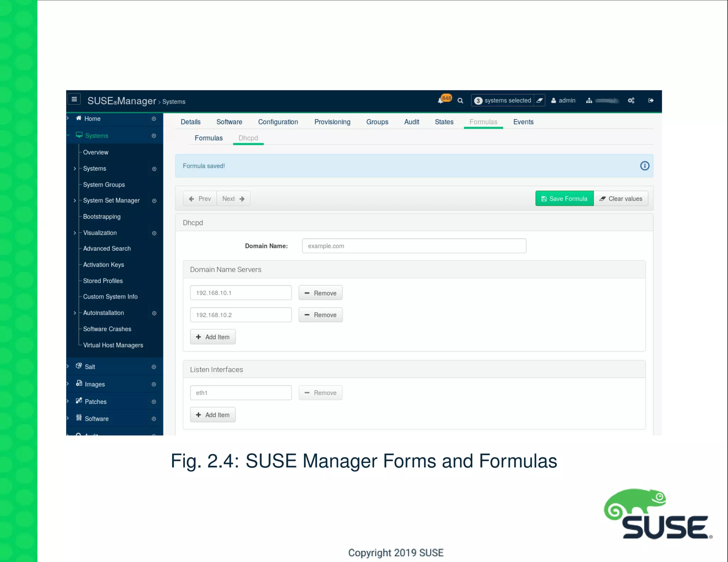
Task: Expand the Salt menu chevron
Action: [68, 366]
